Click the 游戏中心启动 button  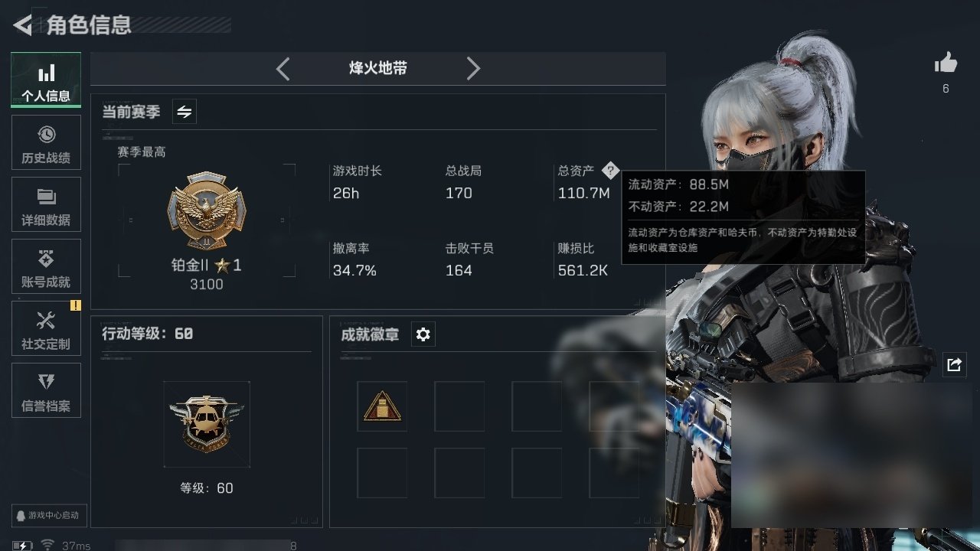(x=47, y=515)
